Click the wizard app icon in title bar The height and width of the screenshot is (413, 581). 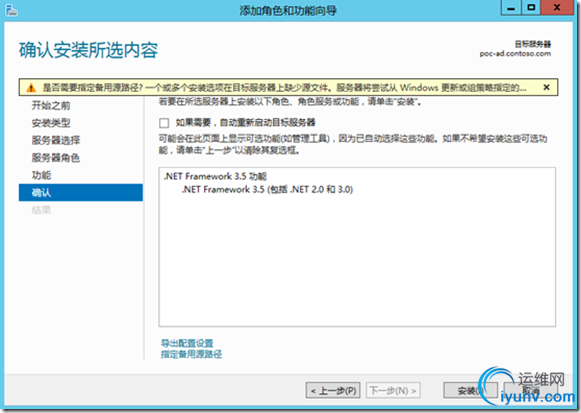pos(11,10)
